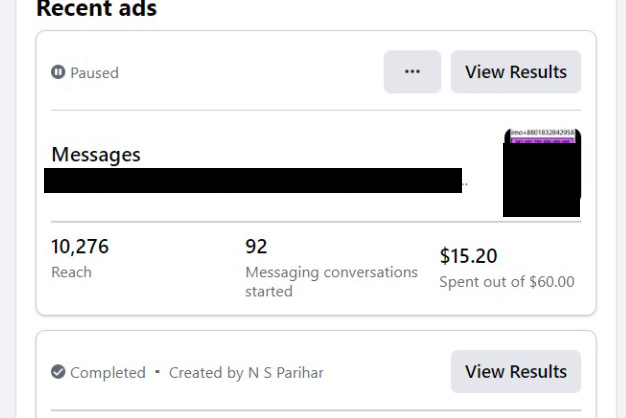Click the Completed status label
This screenshot has height=418, width=626.
(x=107, y=373)
